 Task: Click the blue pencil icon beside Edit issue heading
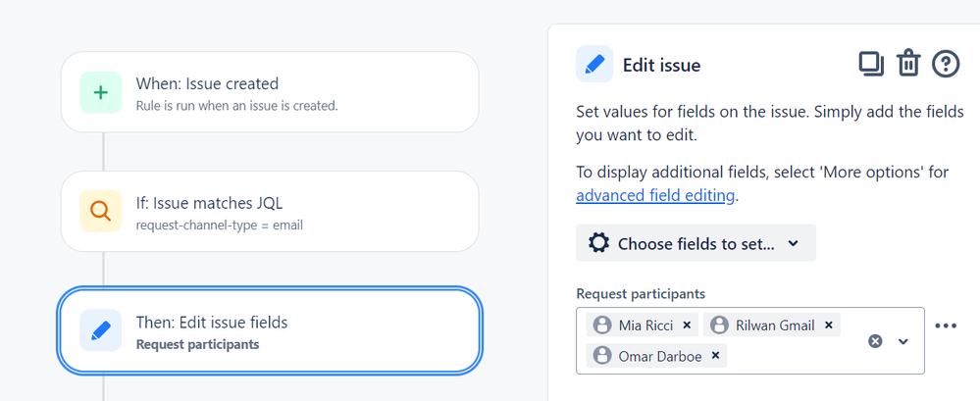[x=594, y=65]
